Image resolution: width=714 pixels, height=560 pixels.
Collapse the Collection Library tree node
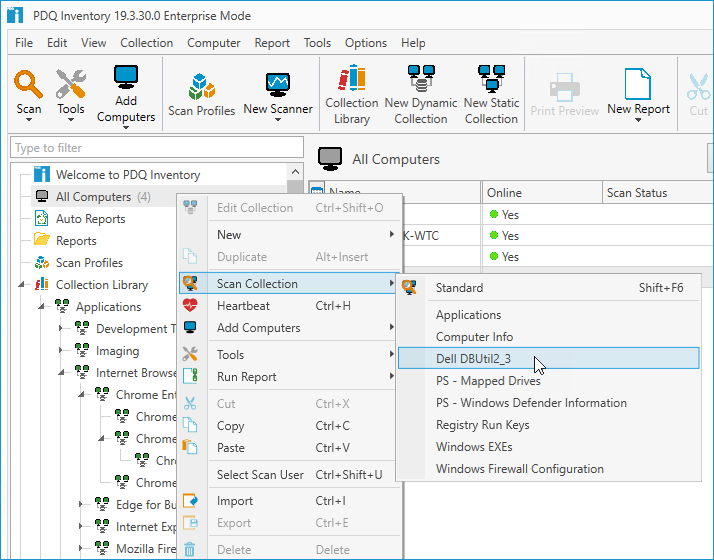point(21,285)
